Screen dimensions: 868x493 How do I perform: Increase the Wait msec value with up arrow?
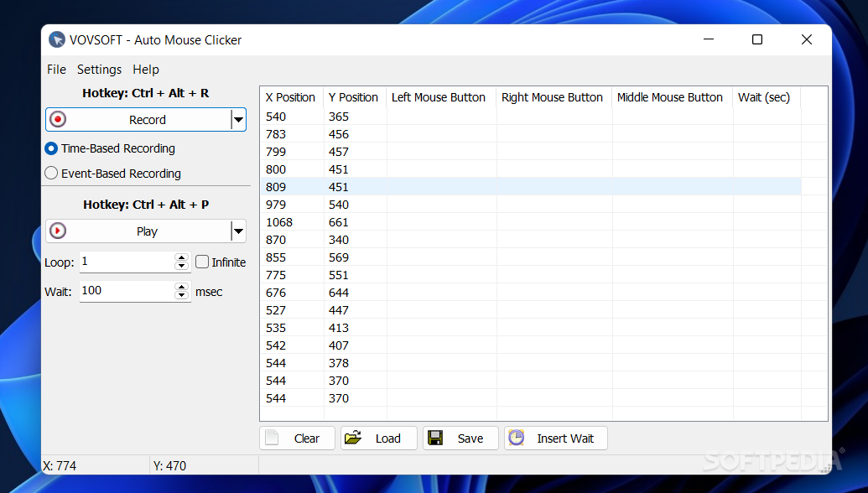tap(182, 287)
